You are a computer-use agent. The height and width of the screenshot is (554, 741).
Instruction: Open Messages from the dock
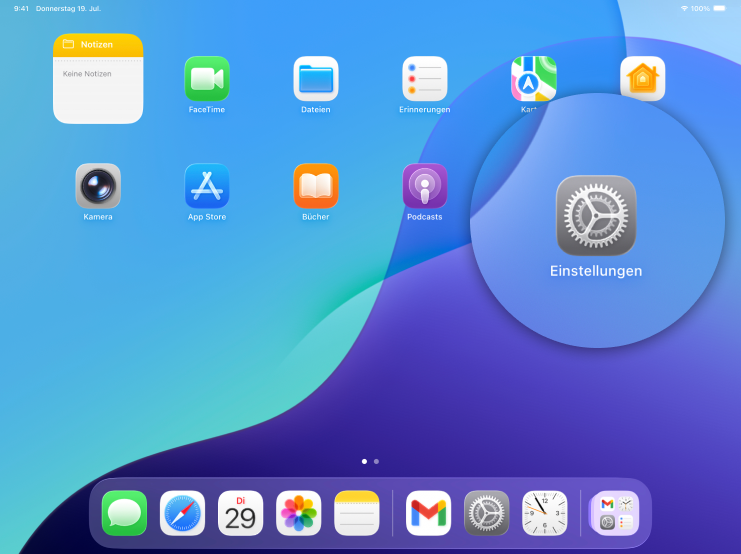click(125, 513)
